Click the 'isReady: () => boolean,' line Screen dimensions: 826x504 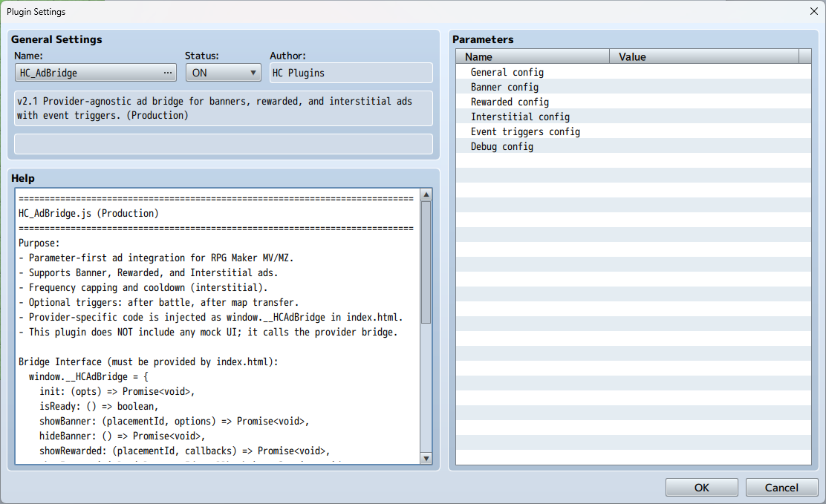[x=99, y=406]
